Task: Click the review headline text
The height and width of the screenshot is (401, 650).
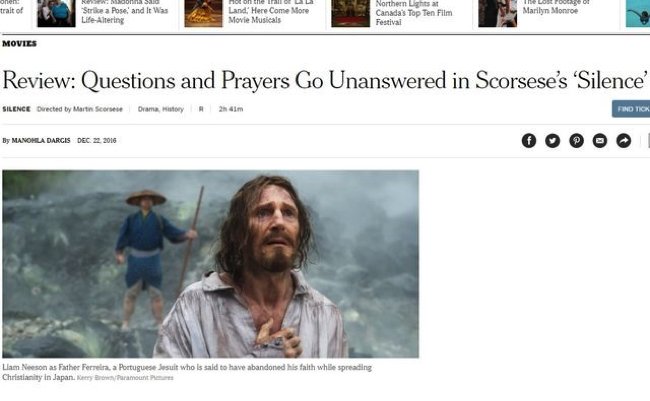Action: [325, 80]
